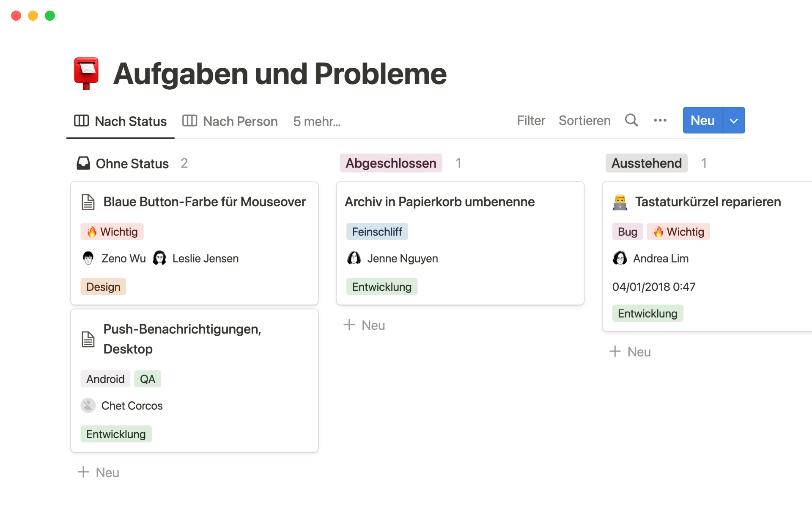Open the Neu button dropdown arrow
Screen dimensions: 812x508
733,120
